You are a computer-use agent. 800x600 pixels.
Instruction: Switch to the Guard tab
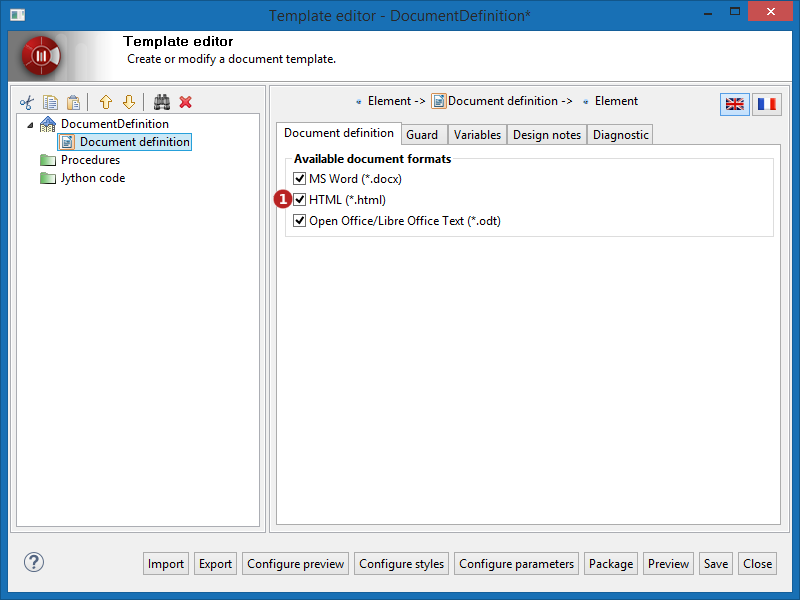click(x=422, y=135)
